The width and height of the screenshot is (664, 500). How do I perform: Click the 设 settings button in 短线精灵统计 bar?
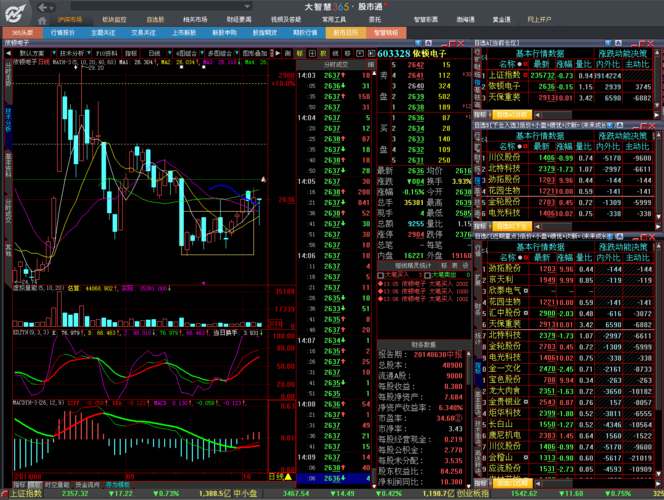point(465,265)
